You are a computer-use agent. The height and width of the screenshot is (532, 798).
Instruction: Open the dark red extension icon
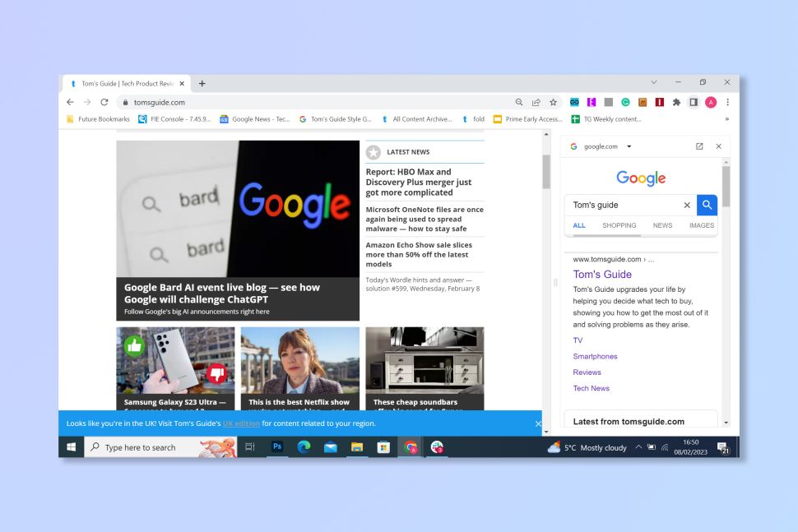pos(660,102)
